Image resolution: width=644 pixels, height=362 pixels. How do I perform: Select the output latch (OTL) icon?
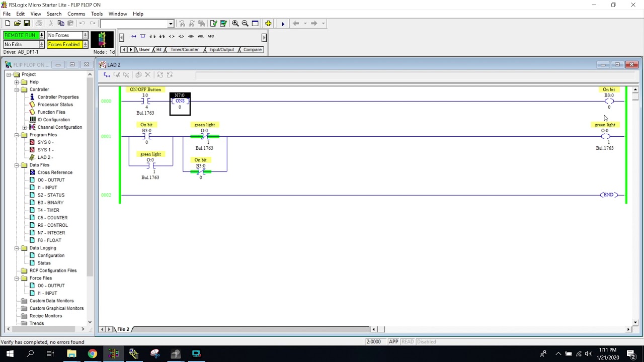pyautogui.click(x=181, y=36)
